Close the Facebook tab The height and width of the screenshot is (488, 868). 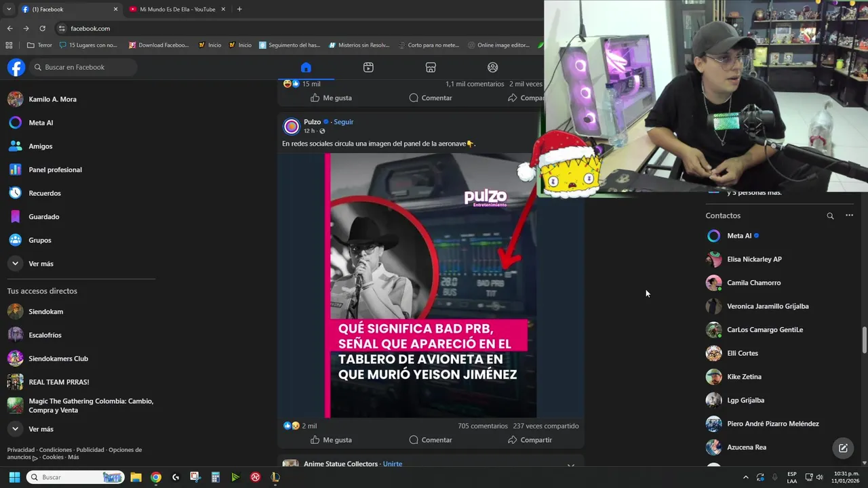[x=115, y=9]
